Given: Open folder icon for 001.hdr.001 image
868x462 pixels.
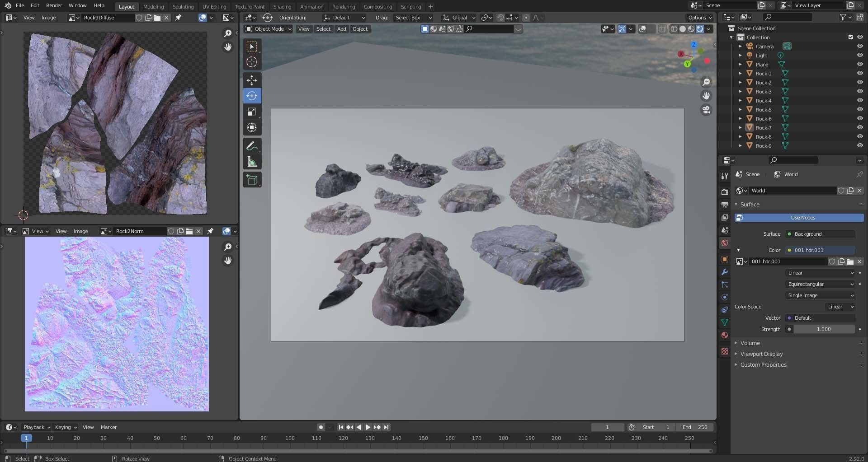Looking at the screenshot, I should (850, 261).
